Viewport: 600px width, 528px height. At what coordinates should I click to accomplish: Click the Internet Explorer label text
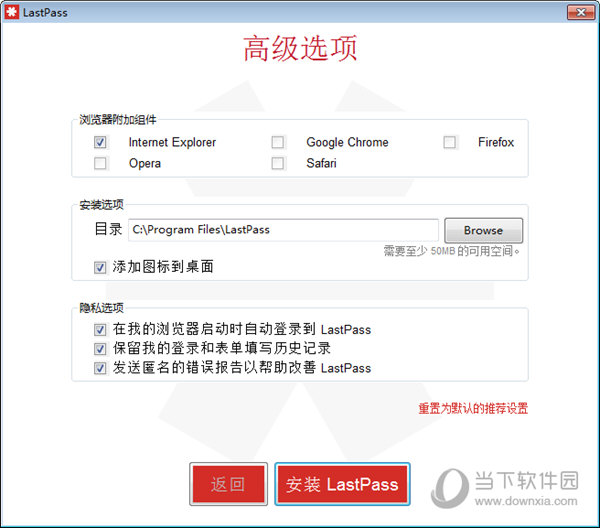(x=172, y=142)
